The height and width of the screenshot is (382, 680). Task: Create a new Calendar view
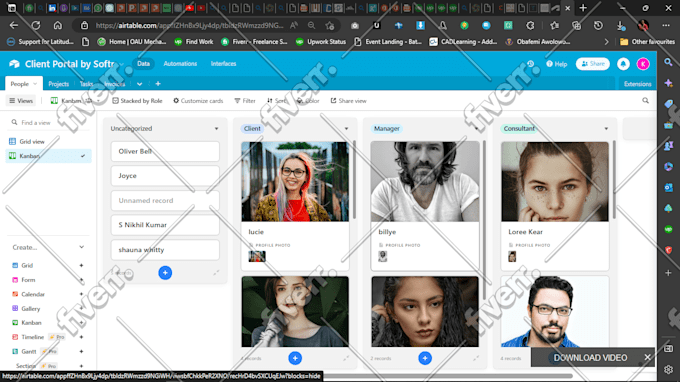click(x=48, y=294)
